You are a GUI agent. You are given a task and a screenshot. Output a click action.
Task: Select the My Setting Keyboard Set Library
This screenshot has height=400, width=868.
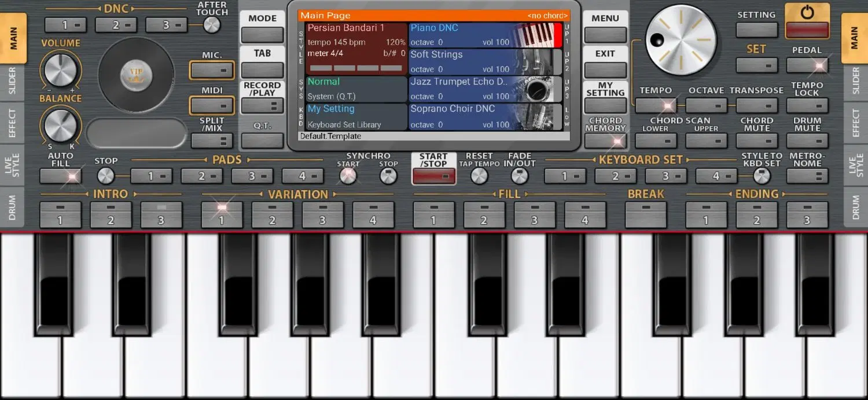coord(356,117)
